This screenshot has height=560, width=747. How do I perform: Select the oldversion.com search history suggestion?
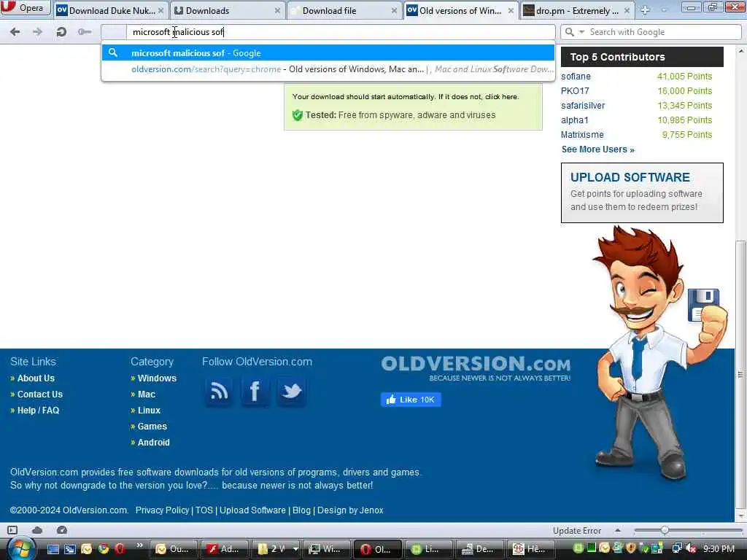(x=328, y=69)
